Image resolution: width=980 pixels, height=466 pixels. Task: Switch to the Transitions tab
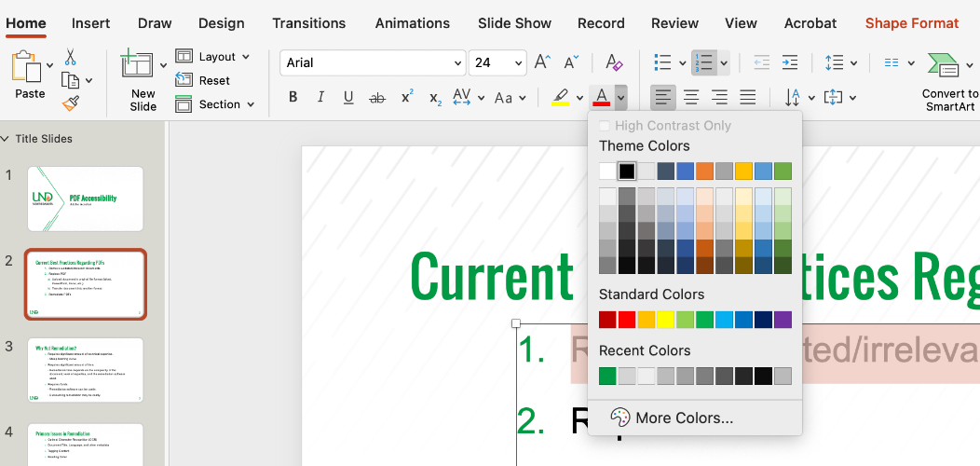pyautogui.click(x=308, y=23)
